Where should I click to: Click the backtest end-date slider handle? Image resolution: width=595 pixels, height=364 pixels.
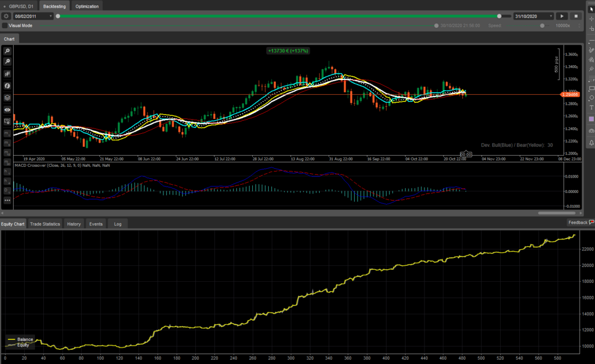coord(499,17)
